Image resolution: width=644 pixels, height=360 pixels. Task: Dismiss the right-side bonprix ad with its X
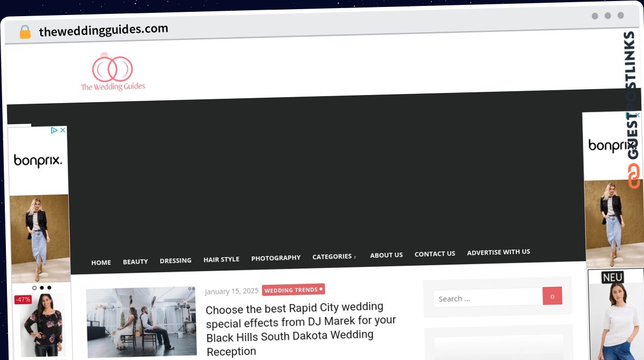pos(638,114)
